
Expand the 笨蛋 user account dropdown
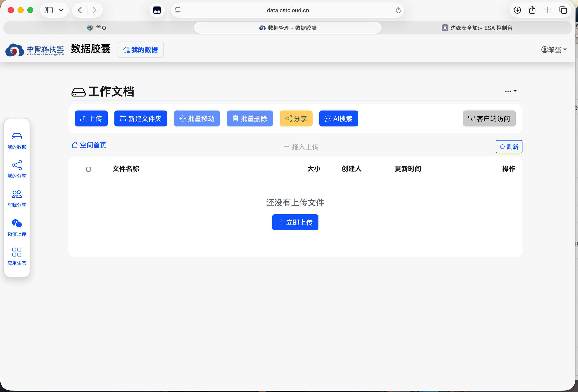tap(554, 50)
